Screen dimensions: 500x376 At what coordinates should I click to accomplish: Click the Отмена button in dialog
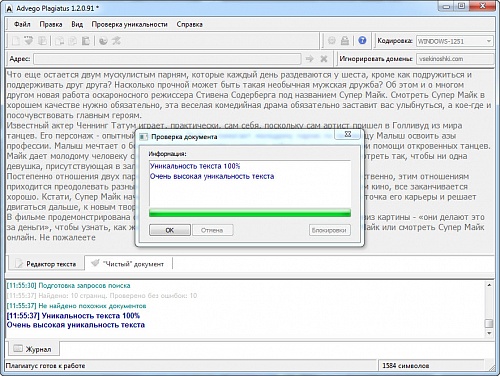pyautogui.click(x=212, y=230)
